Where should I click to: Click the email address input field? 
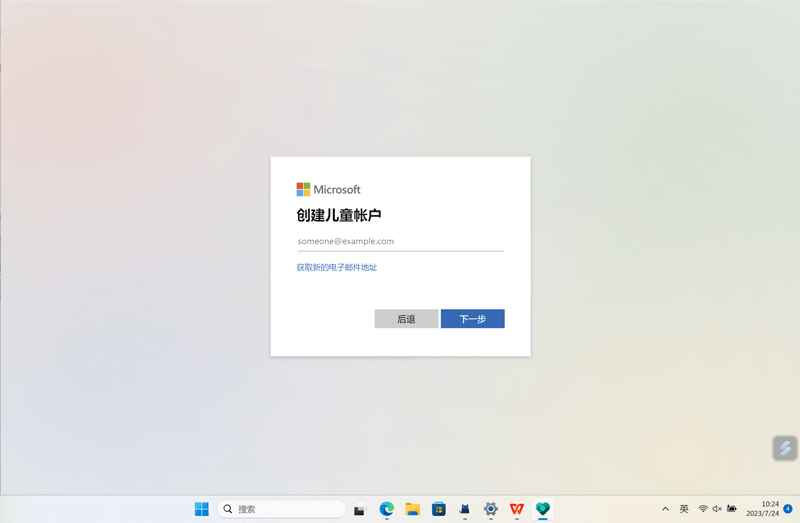coord(401,241)
